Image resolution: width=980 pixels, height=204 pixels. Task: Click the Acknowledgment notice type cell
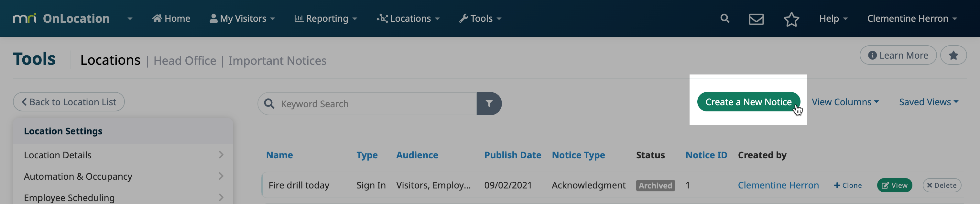[589, 185]
